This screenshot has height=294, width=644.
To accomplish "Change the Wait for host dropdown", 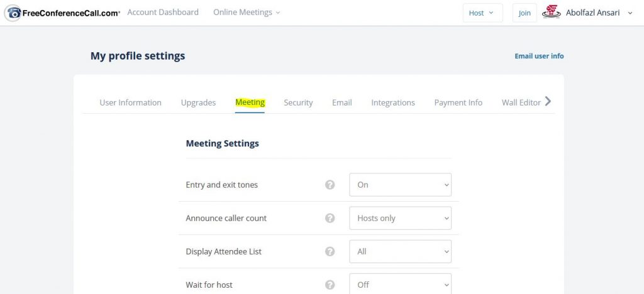I will point(400,284).
